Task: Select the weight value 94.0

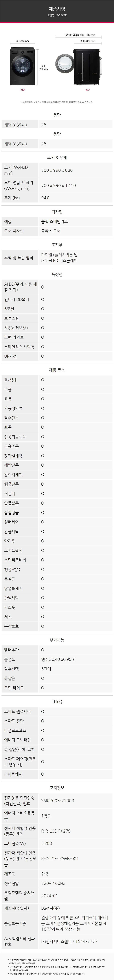Action: point(45,198)
